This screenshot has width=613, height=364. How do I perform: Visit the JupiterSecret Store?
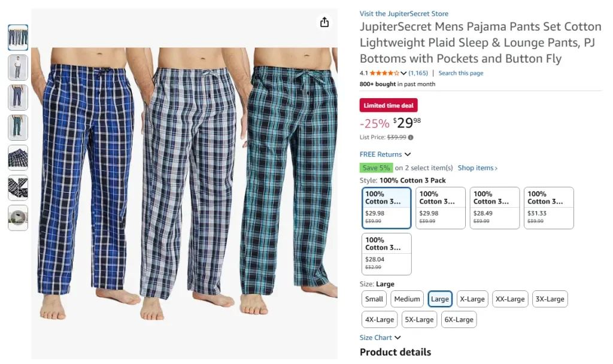point(403,13)
